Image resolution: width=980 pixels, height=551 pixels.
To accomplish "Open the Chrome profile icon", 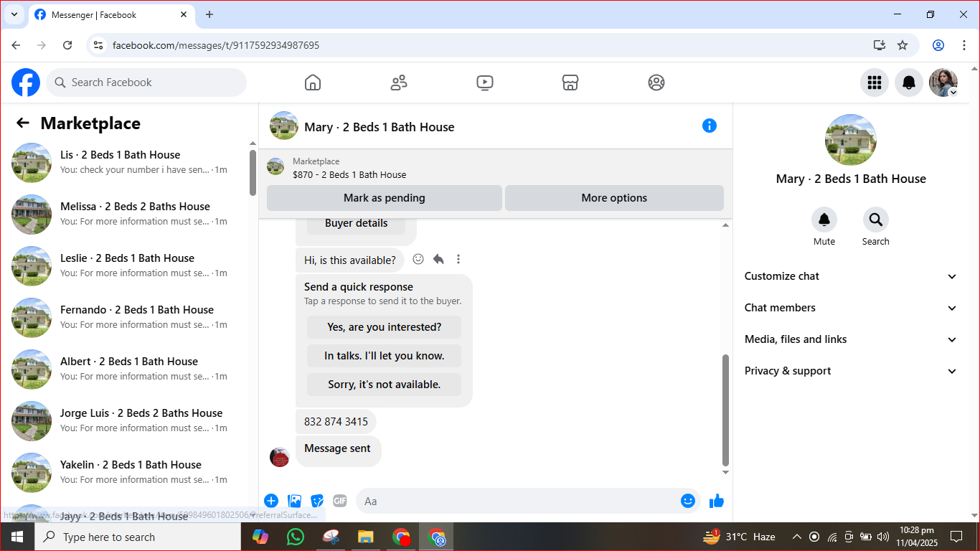I will point(938,45).
